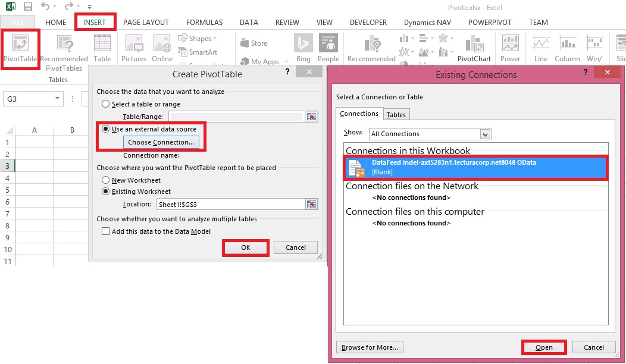Select New Worksheet placement option
Viewport: 626px width, 364px height.
pos(107,180)
